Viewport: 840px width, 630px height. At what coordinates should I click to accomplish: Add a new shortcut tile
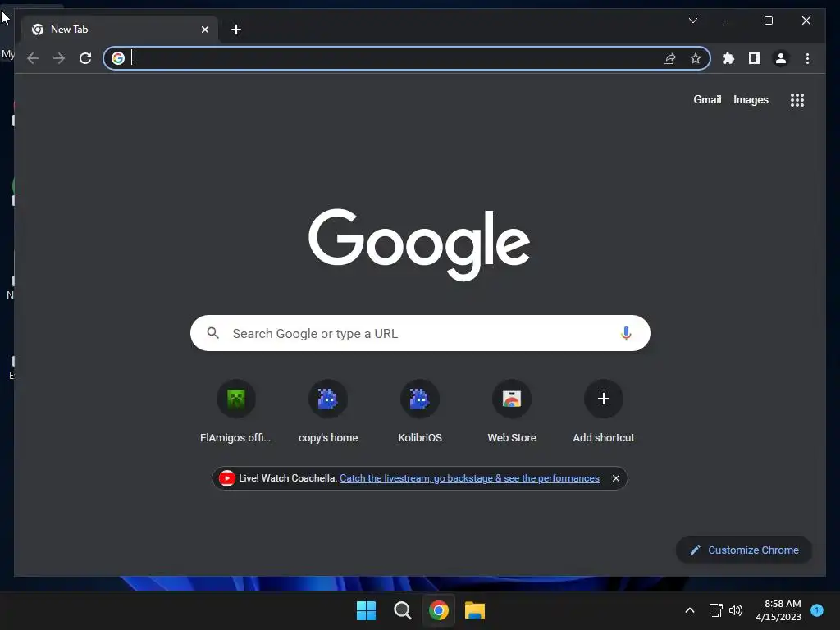point(604,412)
